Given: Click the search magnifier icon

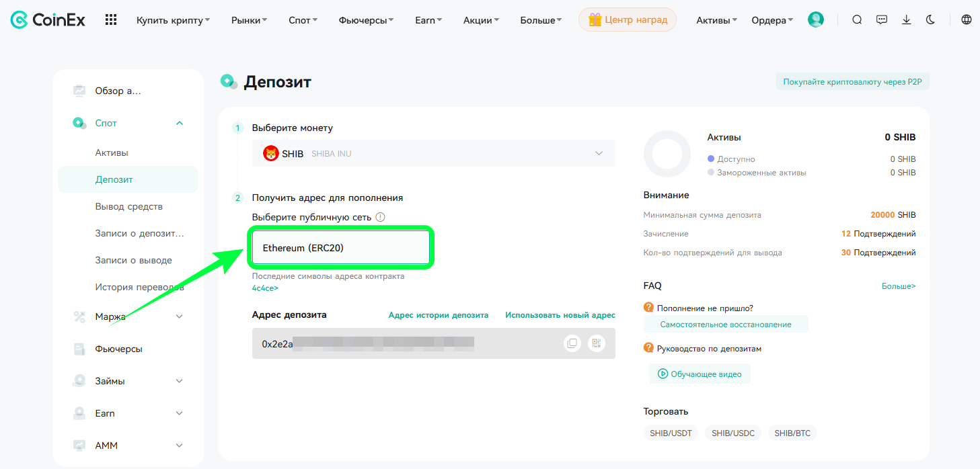Looking at the screenshot, I should point(857,19).
